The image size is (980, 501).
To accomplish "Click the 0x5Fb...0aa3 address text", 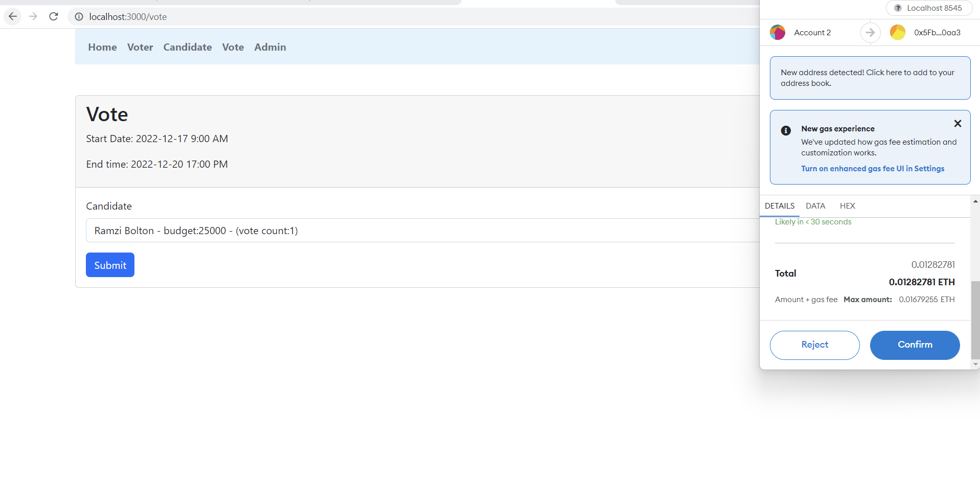I will (937, 33).
